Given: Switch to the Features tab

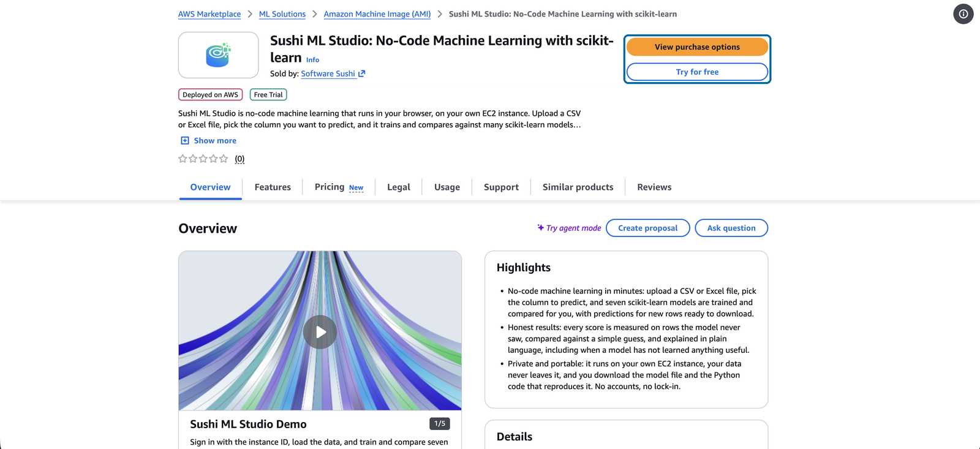Looking at the screenshot, I should pos(273,187).
